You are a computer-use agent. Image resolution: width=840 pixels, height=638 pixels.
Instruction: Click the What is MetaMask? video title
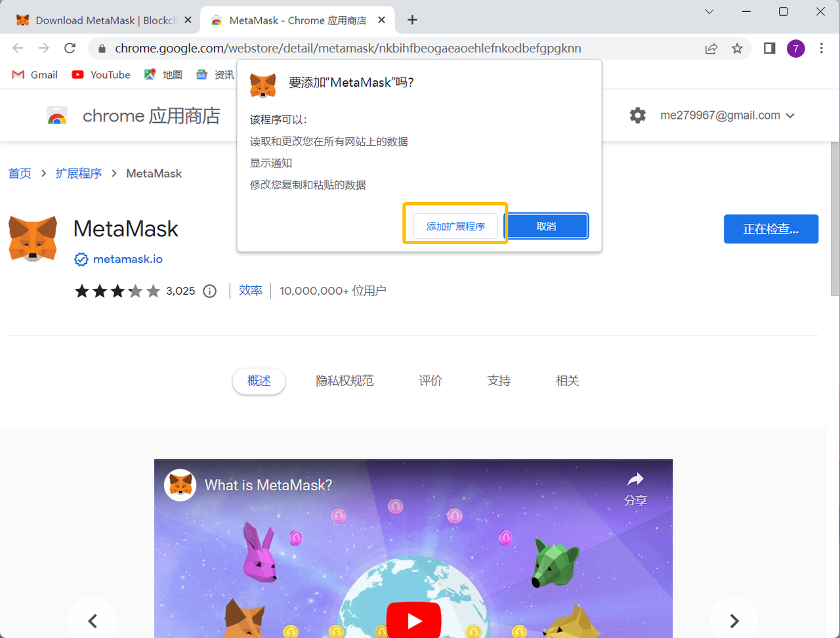(x=268, y=485)
